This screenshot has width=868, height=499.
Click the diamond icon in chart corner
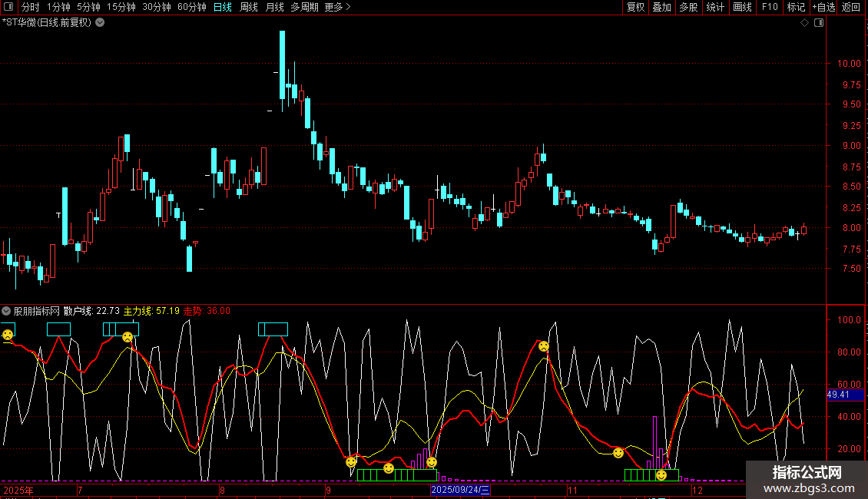click(805, 23)
